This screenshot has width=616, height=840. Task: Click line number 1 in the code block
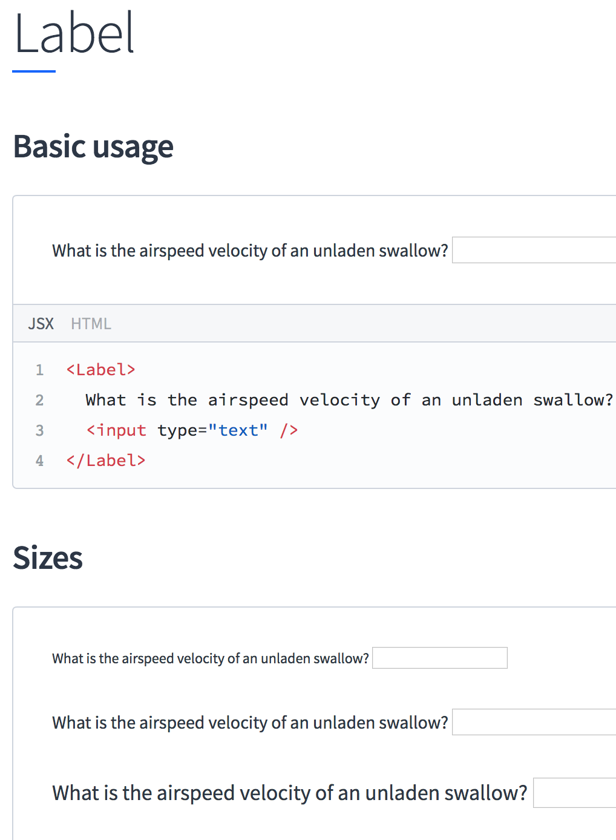click(39, 370)
